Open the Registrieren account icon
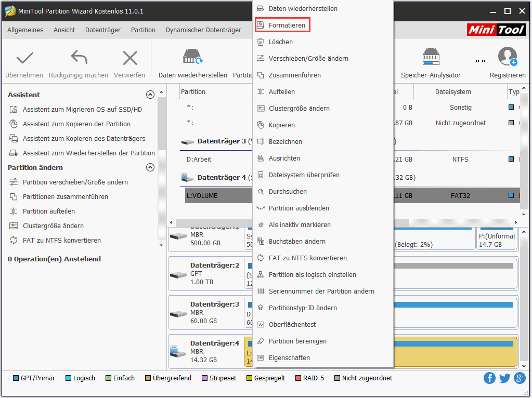The height and width of the screenshot is (398, 532). tap(507, 57)
